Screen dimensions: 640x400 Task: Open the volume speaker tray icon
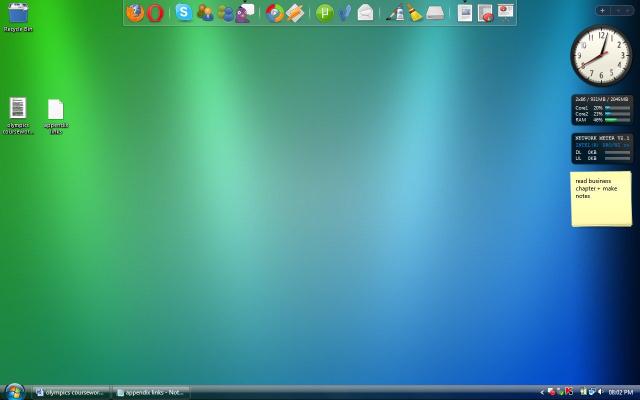pyautogui.click(x=600, y=392)
